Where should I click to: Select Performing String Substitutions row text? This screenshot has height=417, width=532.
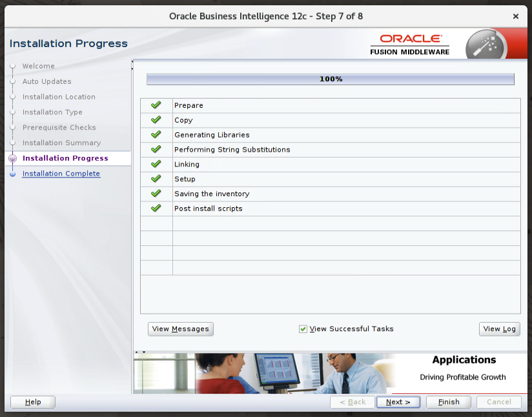[x=232, y=149]
